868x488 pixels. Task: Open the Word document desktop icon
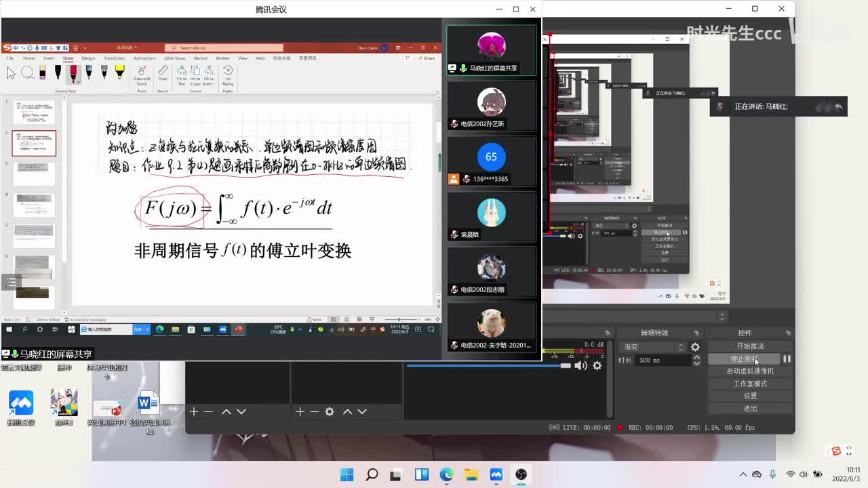click(x=149, y=412)
